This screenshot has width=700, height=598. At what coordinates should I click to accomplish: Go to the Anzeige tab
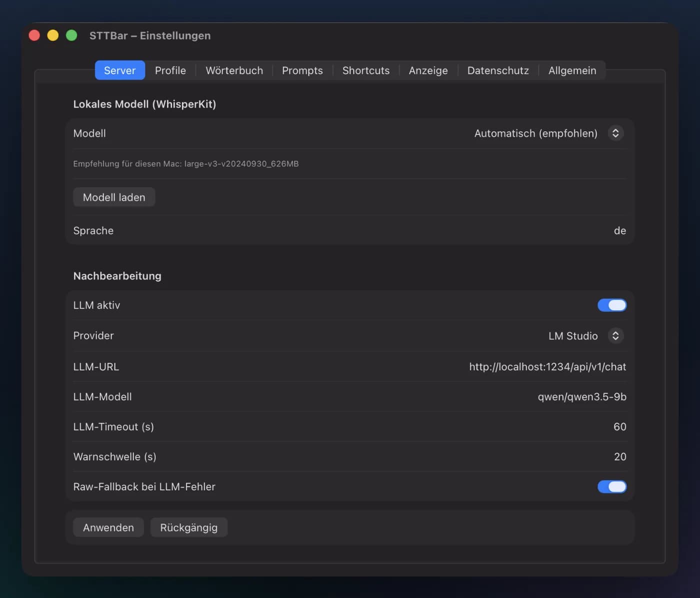pyautogui.click(x=428, y=70)
